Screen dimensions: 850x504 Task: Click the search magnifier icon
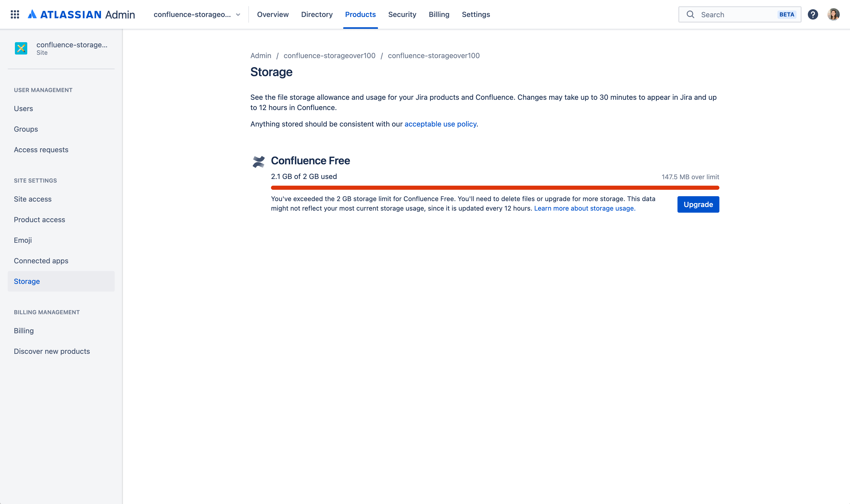(x=690, y=14)
